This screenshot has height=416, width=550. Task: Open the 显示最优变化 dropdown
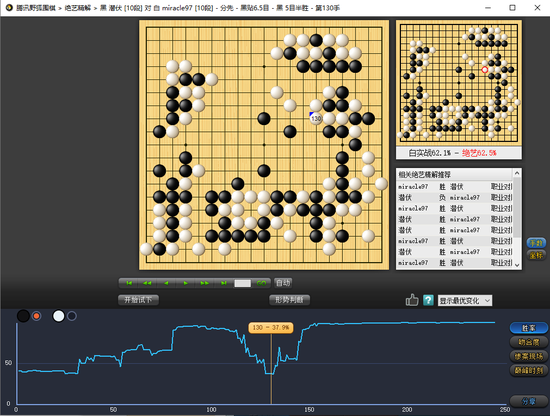(465, 301)
